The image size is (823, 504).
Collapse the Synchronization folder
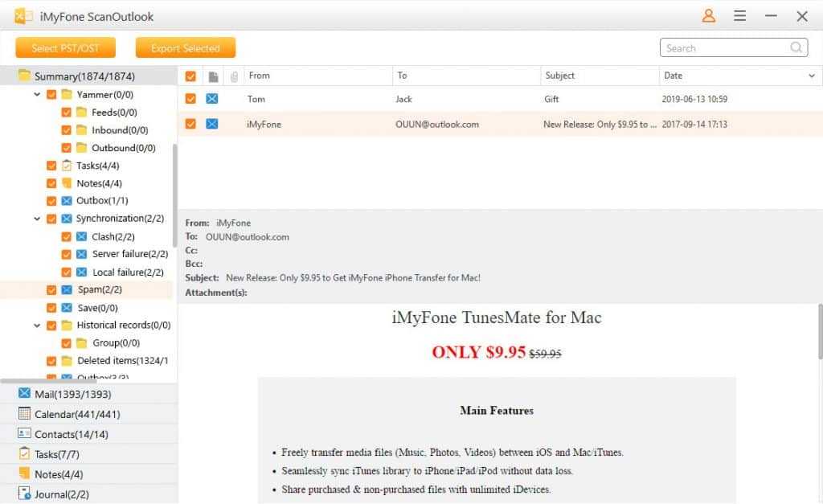37,219
